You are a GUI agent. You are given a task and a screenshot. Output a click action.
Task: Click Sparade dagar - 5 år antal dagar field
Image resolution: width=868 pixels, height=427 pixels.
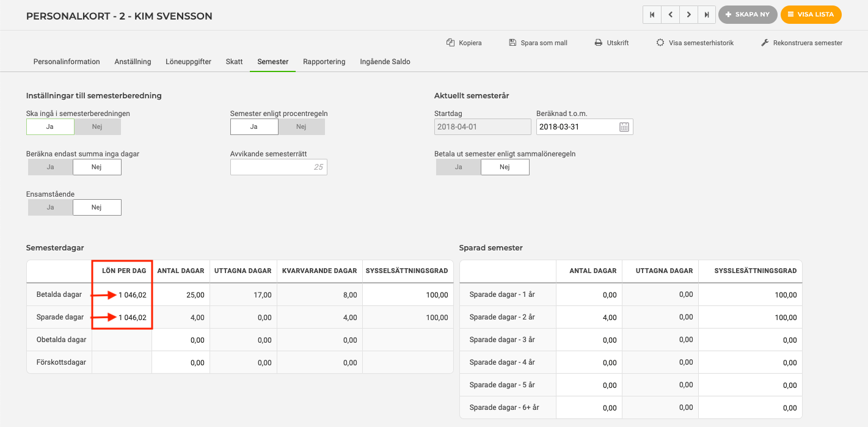point(589,385)
